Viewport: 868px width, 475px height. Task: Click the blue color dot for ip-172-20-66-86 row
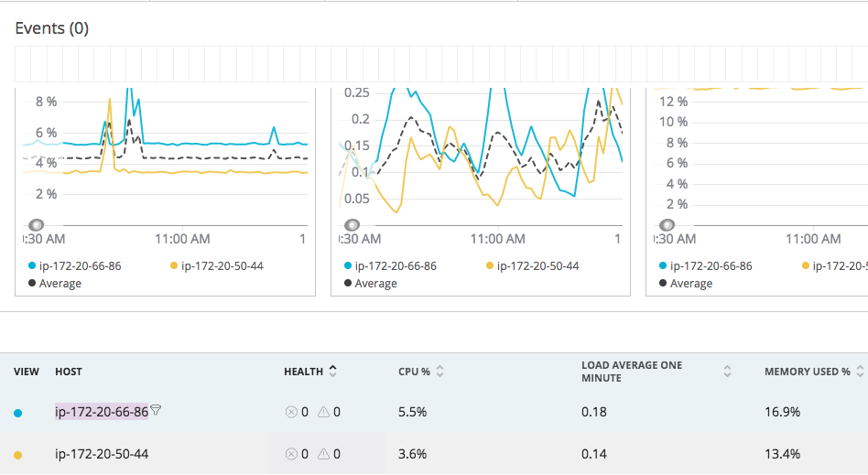click(17, 413)
